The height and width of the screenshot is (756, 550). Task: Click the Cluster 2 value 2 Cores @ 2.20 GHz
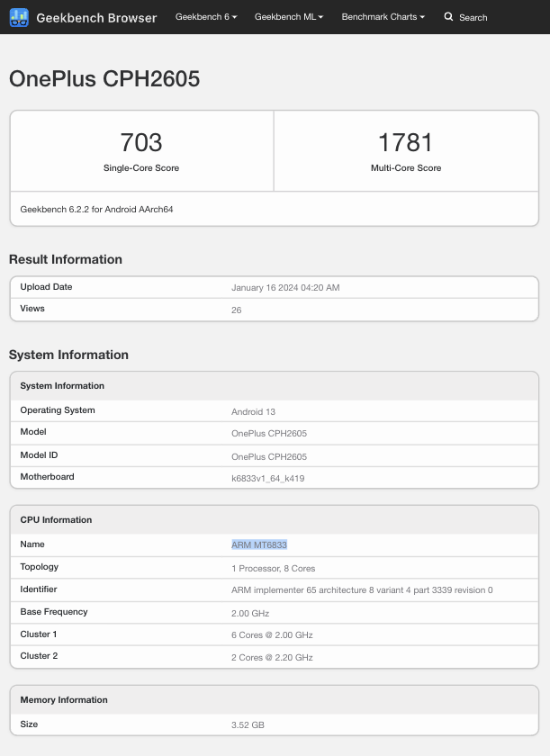[x=272, y=657]
